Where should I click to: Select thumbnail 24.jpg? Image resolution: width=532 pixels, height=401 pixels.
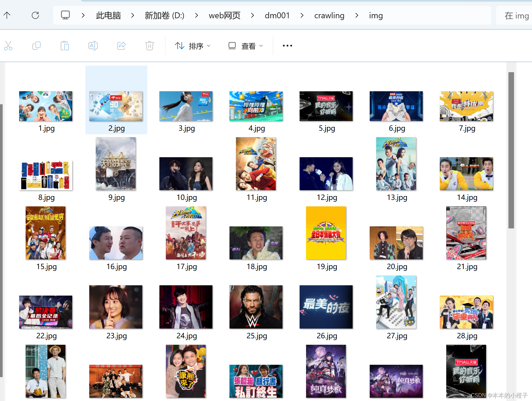pos(186,307)
